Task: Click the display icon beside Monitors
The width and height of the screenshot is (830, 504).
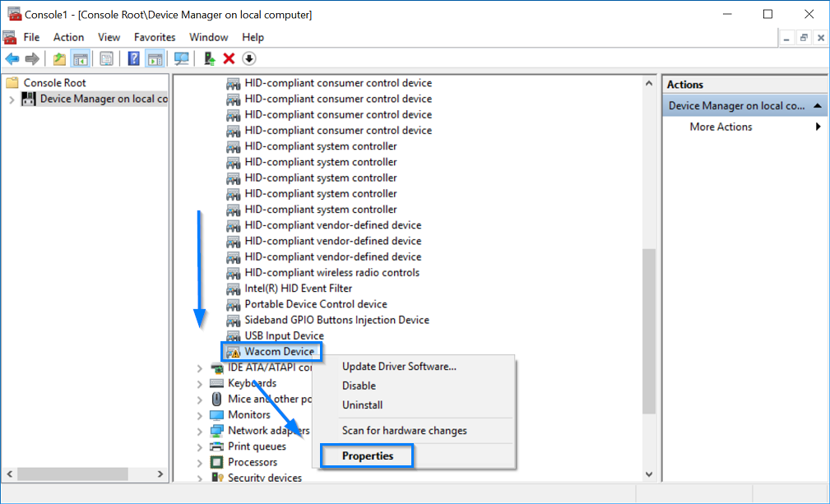Action: [216, 415]
